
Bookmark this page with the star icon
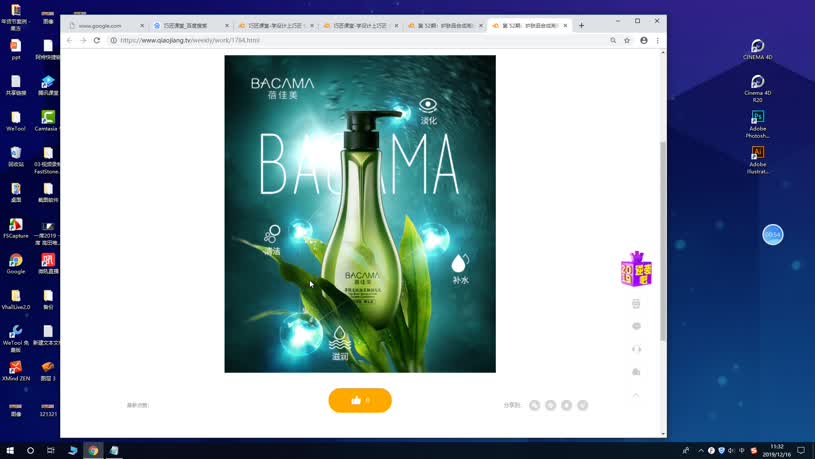click(627, 40)
